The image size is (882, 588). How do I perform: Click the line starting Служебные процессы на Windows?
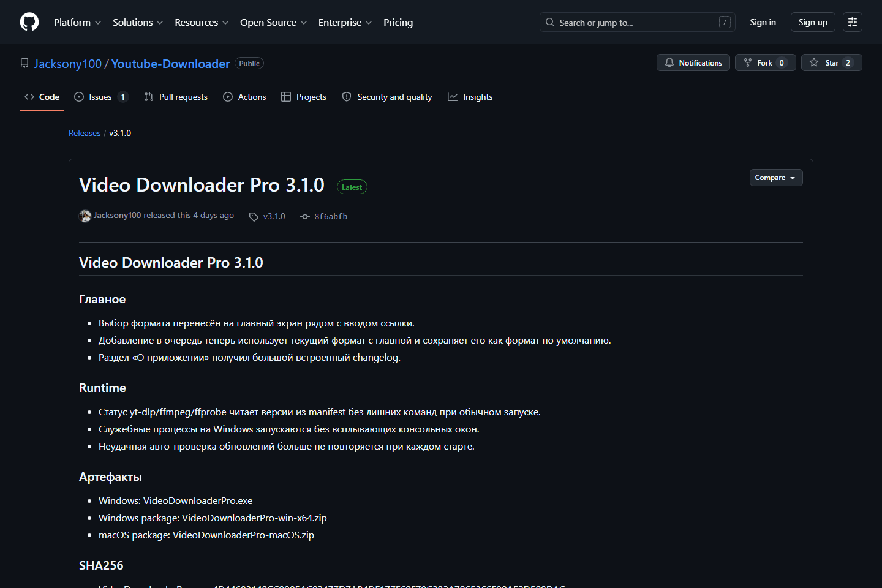click(x=289, y=429)
